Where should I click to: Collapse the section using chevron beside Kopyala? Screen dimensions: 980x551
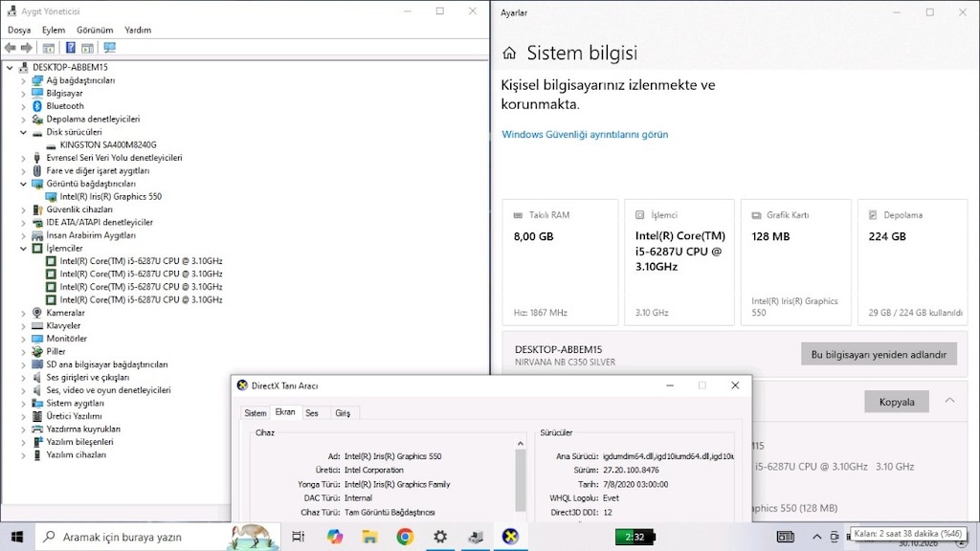coord(950,401)
